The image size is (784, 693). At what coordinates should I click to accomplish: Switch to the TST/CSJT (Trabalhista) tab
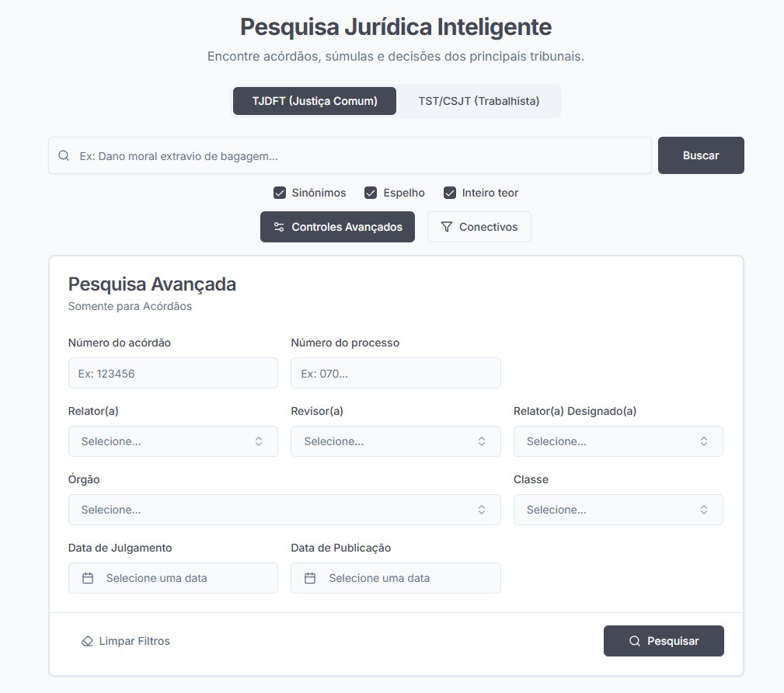click(x=479, y=100)
